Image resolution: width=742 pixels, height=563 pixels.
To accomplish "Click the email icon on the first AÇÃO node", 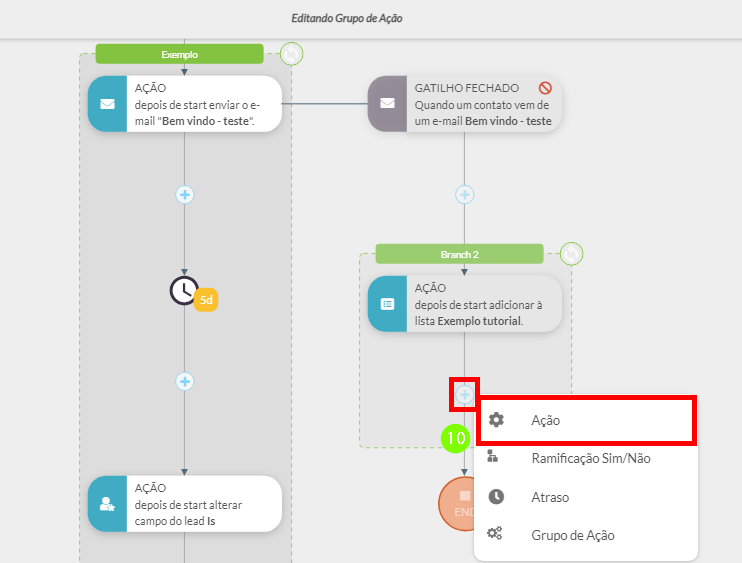I will pyautogui.click(x=107, y=103).
